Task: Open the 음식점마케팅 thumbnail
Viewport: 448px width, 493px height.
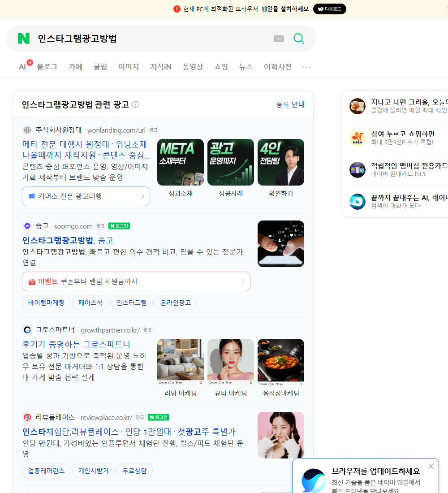Action: click(x=281, y=362)
